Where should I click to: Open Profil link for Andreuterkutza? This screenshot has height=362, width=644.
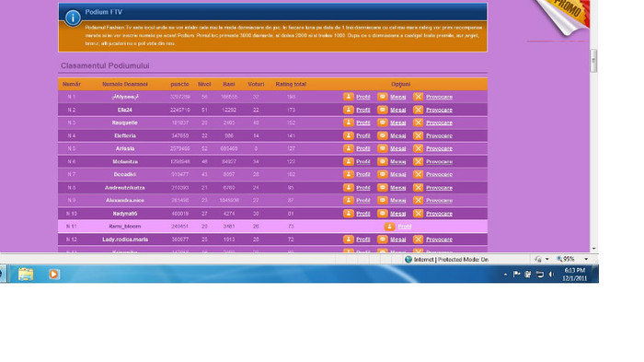click(x=363, y=188)
